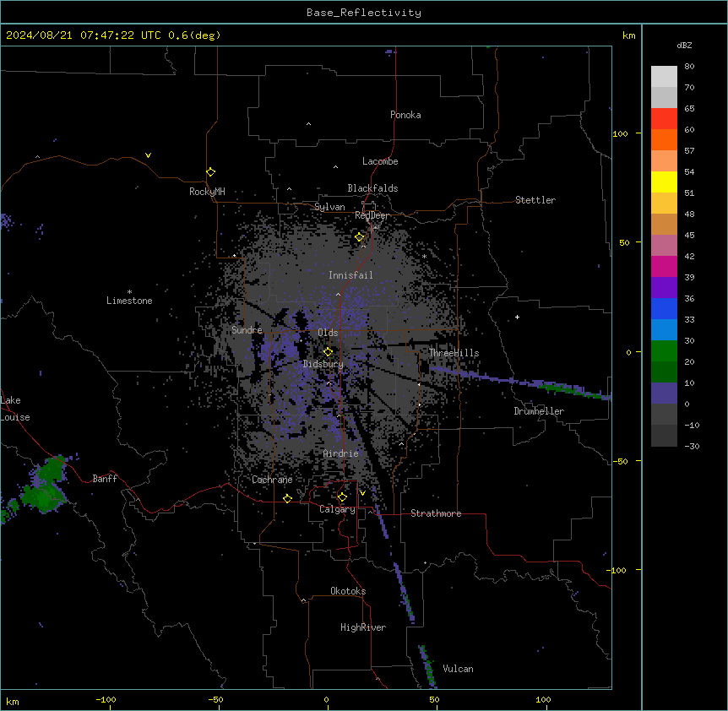Select the Innisfail label

point(350,275)
